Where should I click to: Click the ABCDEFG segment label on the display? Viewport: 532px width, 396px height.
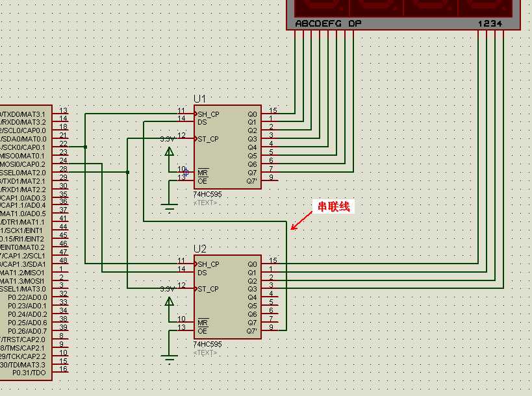click(318, 24)
